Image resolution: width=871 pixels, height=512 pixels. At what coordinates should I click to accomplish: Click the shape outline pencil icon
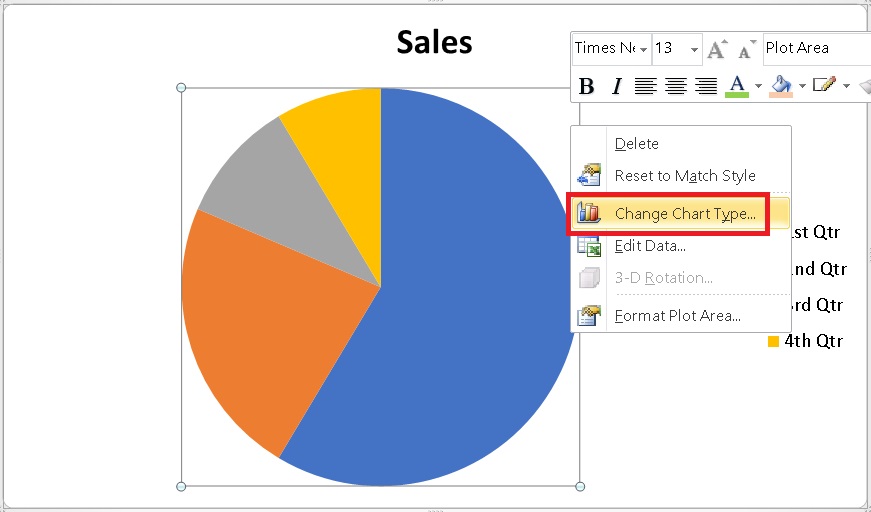tap(824, 86)
